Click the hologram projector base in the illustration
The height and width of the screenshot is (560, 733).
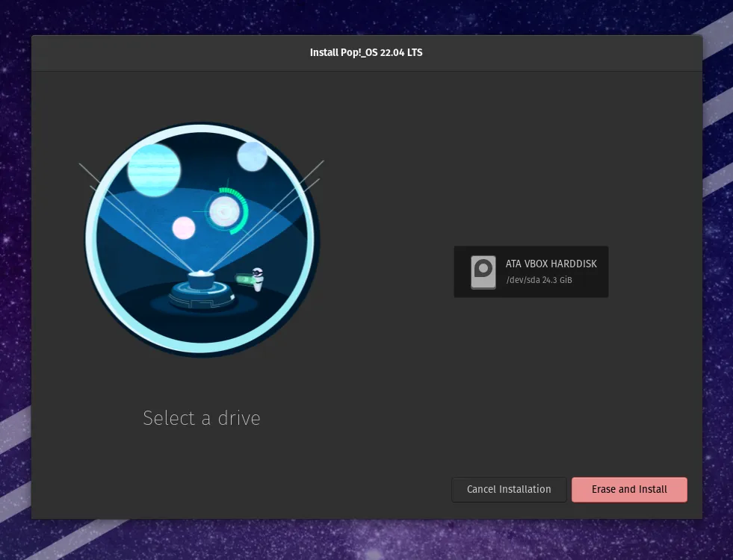coord(202,294)
